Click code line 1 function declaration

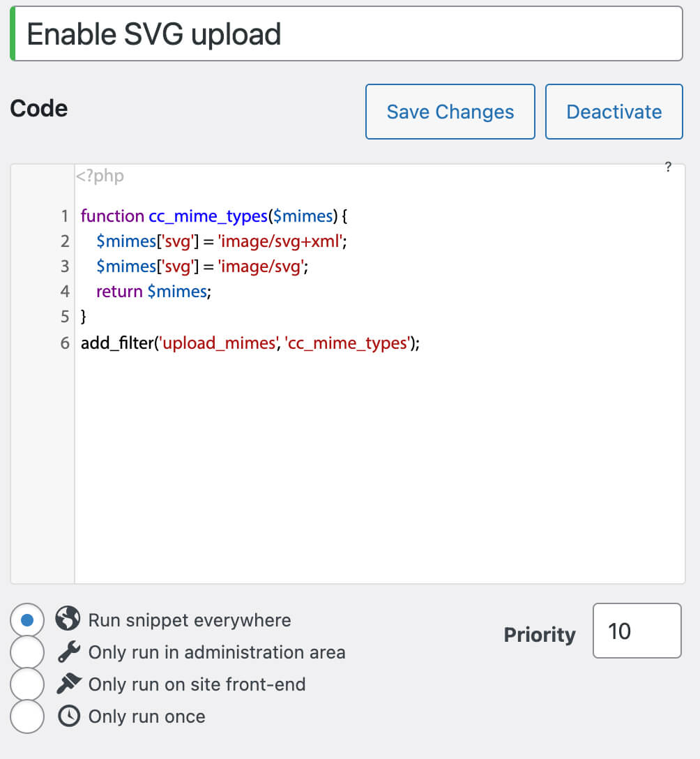click(214, 216)
